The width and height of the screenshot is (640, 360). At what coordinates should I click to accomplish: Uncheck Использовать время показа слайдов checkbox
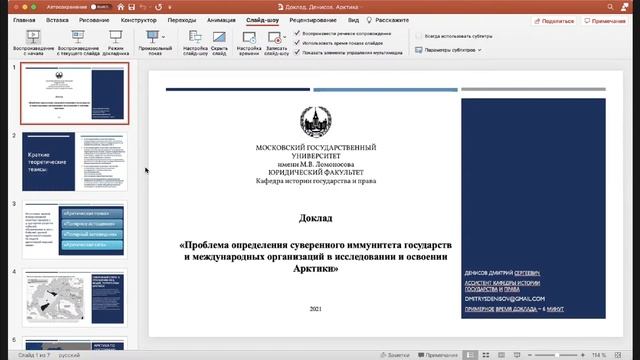297,42
